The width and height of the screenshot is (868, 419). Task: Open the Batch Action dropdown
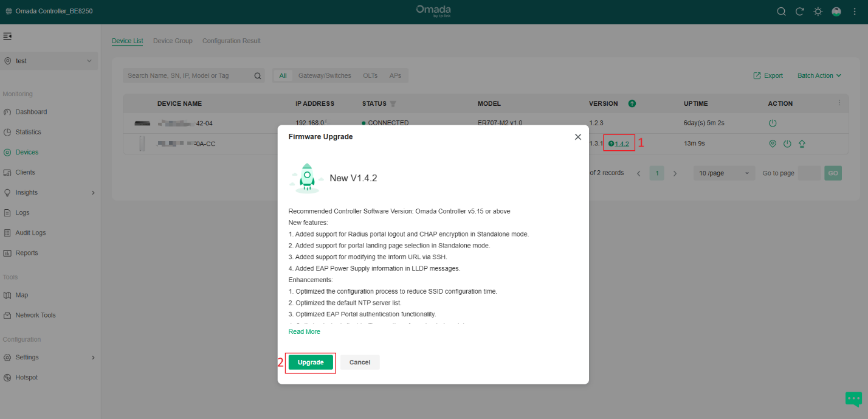point(819,76)
